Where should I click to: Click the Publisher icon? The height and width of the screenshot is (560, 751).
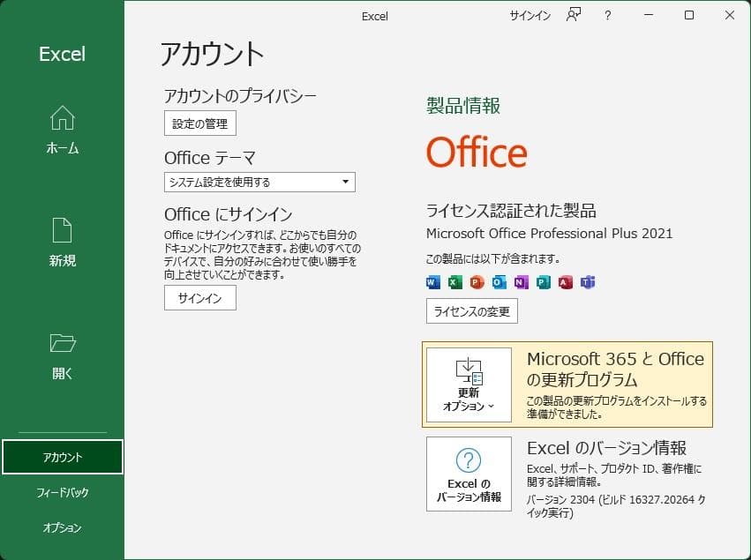pos(542,282)
